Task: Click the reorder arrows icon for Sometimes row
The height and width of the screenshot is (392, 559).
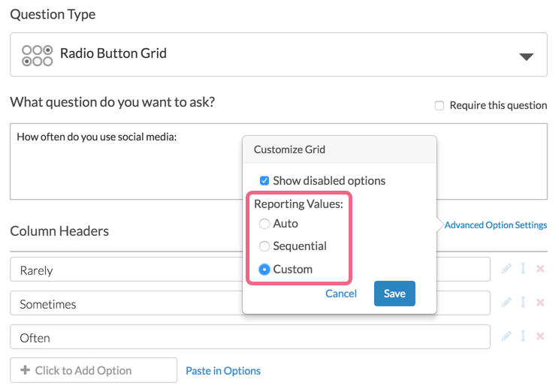Action: tap(523, 303)
